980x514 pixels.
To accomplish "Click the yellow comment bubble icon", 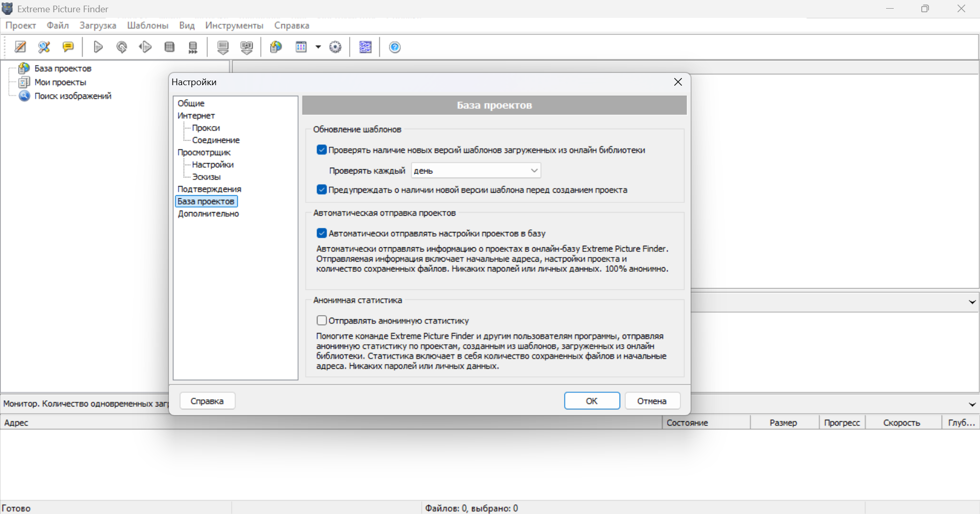I will (68, 47).
